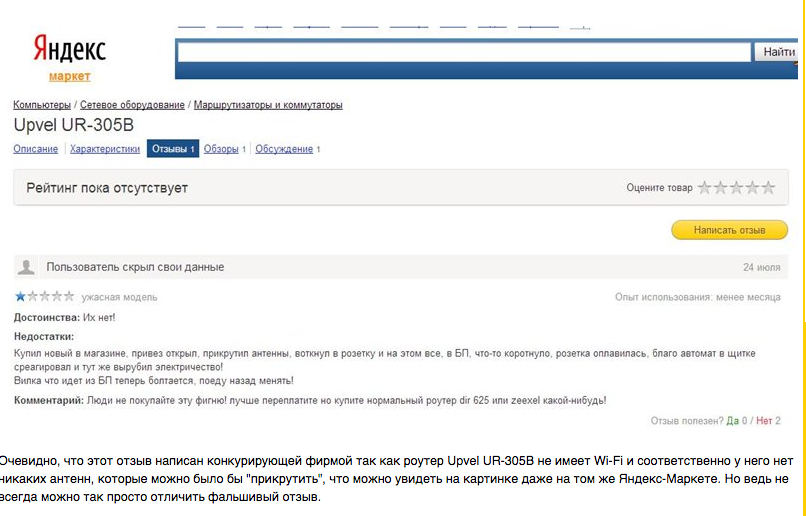Screen dimensions: 806x516
Task: Open the Компьютеры breadcrumb link
Action: (42, 105)
